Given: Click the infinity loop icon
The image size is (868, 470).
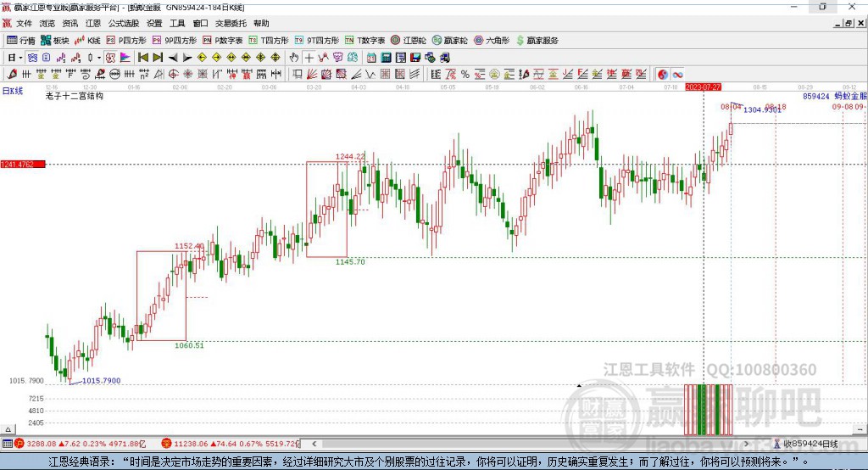Looking at the screenshot, I should [677, 75].
